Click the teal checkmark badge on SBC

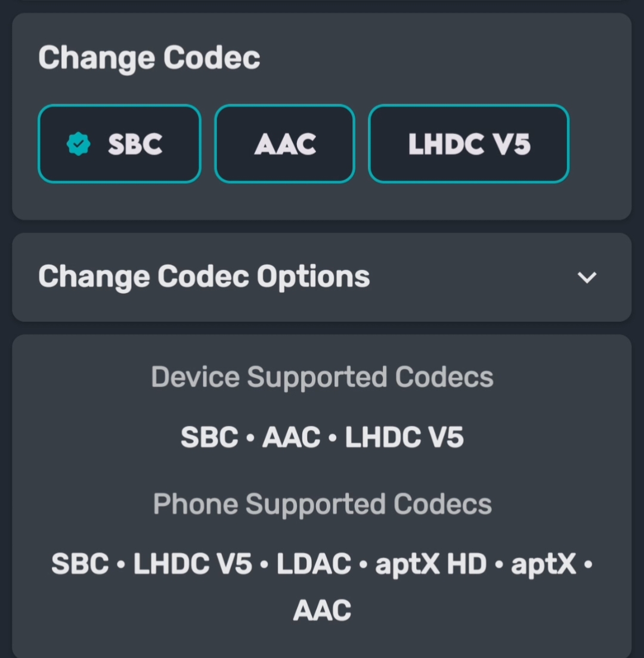[79, 144]
